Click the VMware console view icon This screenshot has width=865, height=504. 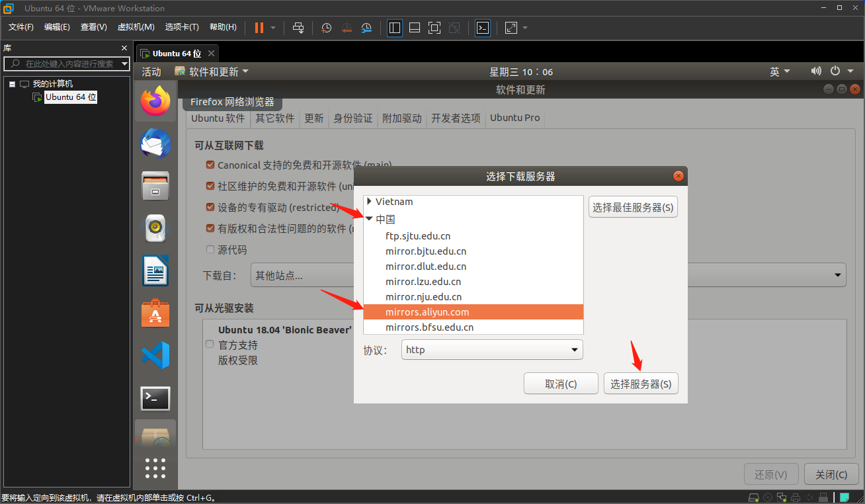point(483,28)
